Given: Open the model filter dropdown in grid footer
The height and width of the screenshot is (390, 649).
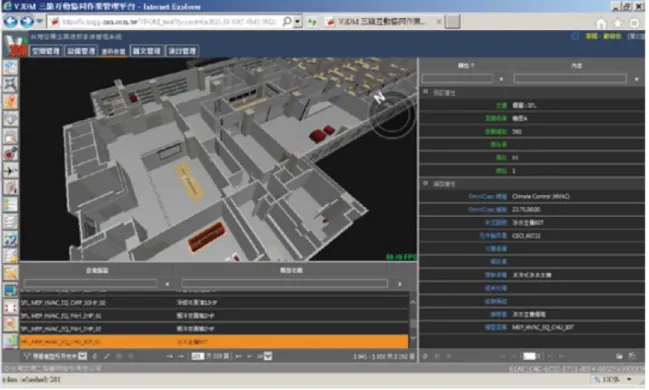Looking at the screenshot, I should tap(82, 356).
